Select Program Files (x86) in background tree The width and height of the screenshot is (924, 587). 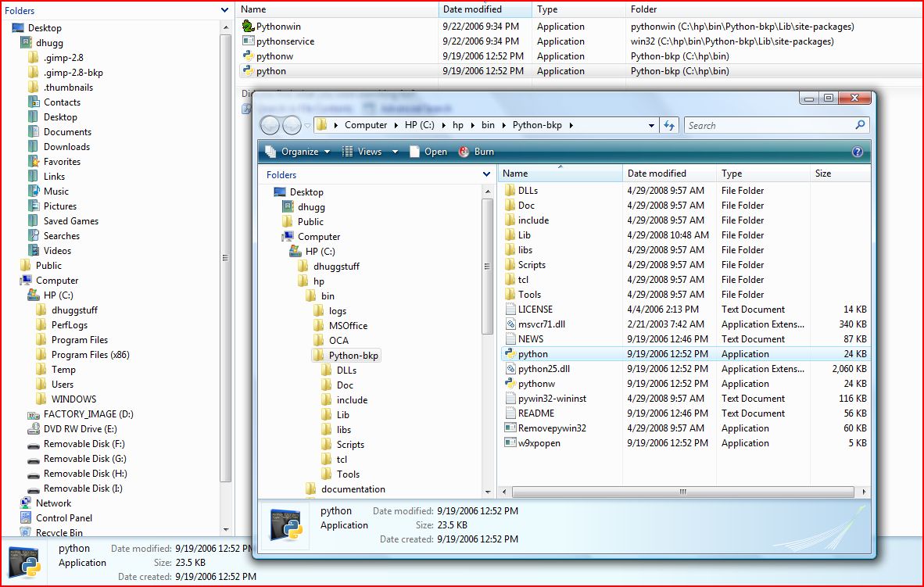90,355
